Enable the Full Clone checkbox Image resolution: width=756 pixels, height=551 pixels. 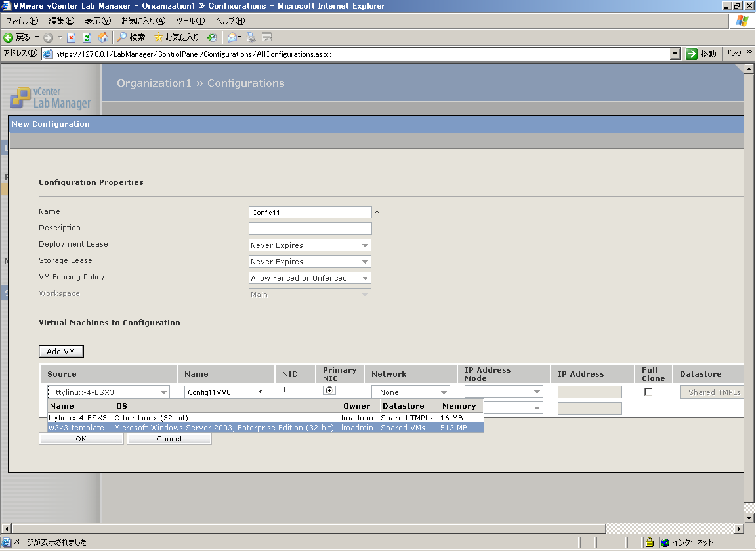coord(648,392)
